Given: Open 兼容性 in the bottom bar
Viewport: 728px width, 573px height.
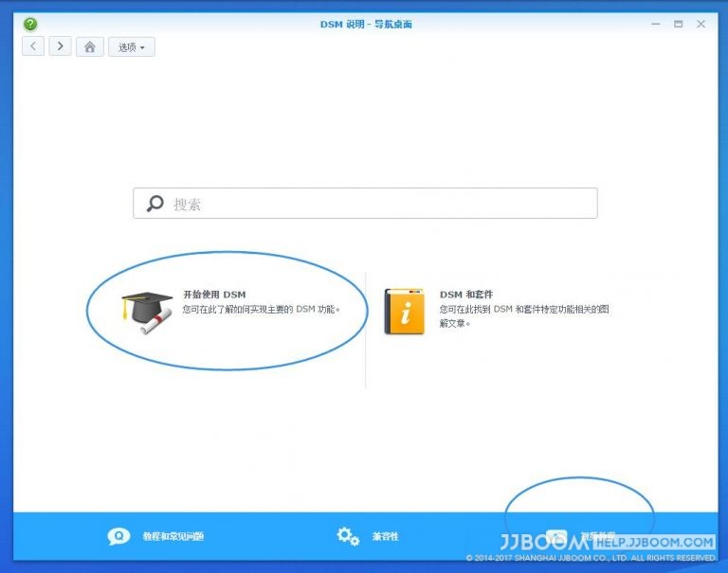Looking at the screenshot, I should [386, 536].
